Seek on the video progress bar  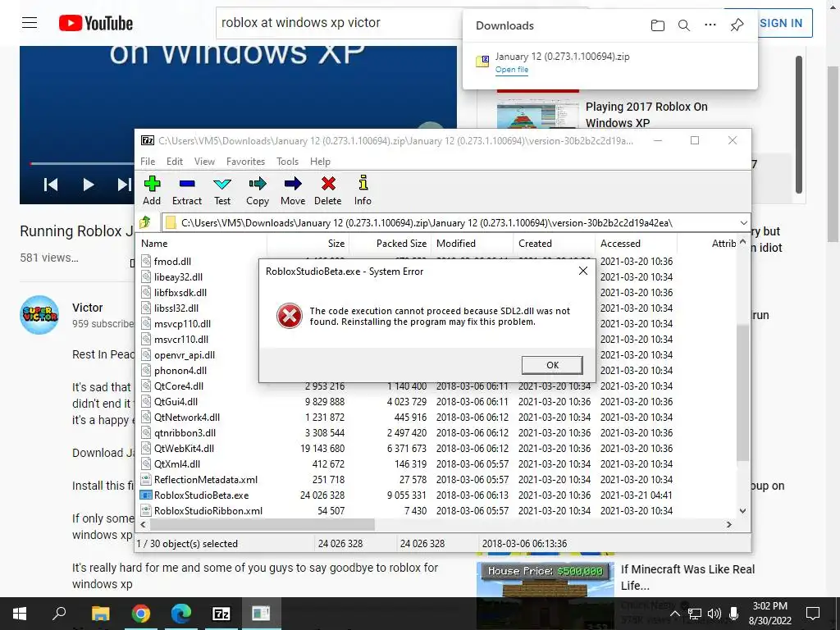point(82,163)
